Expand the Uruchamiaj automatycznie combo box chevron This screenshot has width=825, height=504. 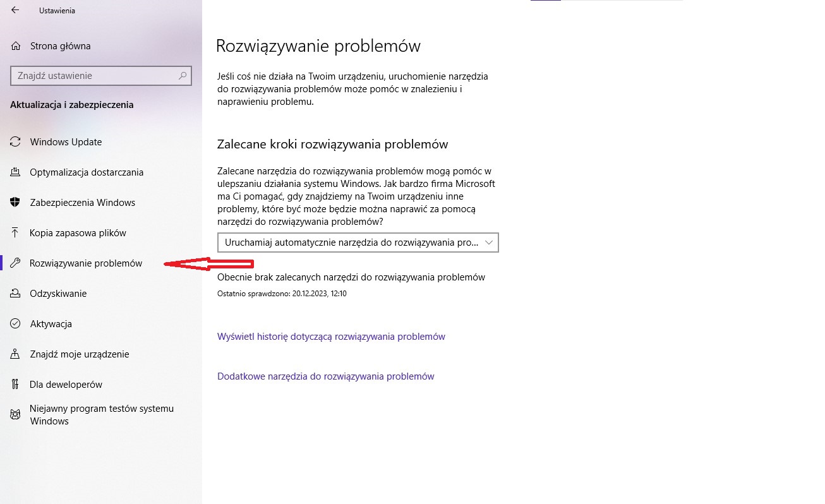point(488,242)
